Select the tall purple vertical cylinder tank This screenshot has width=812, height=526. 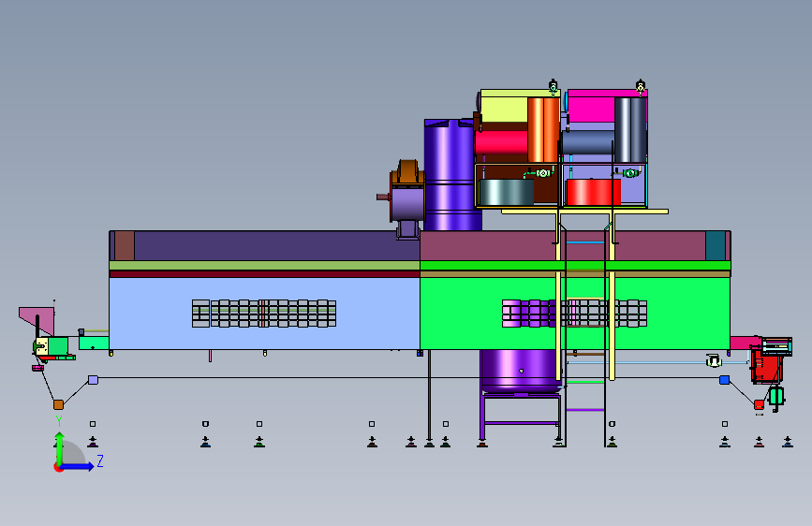pos(449,175)
